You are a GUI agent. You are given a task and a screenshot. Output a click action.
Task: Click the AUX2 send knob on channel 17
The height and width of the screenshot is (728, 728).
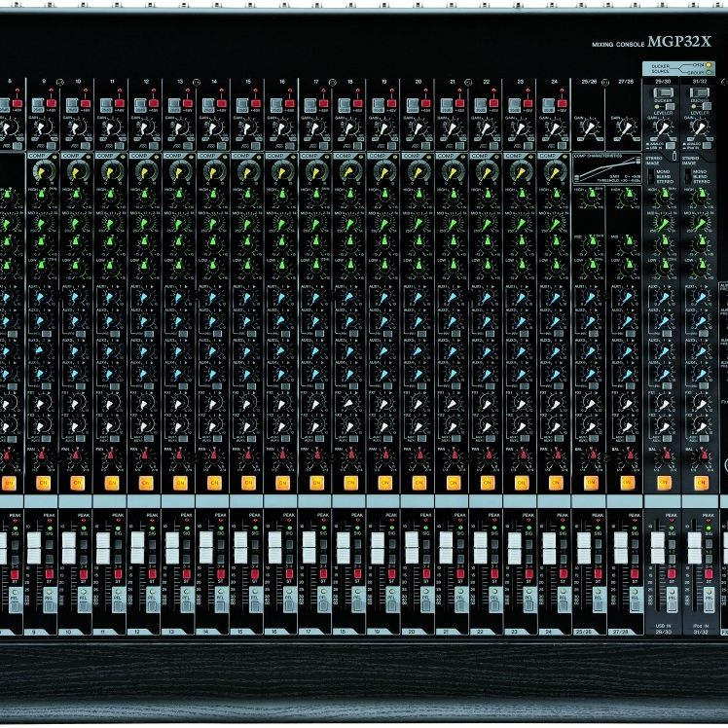(x=314, y=320)
